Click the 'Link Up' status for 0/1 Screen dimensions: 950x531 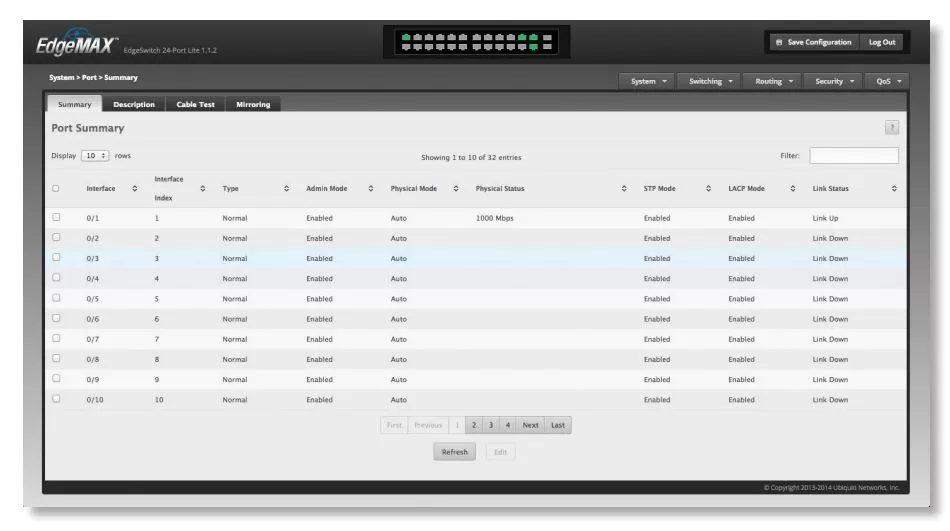[825, 218]
